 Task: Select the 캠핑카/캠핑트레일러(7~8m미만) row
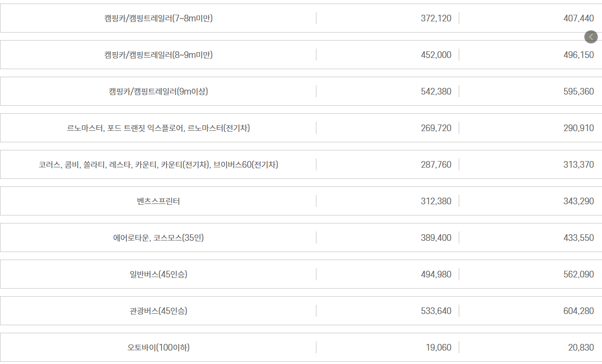(x=158, y=18)
